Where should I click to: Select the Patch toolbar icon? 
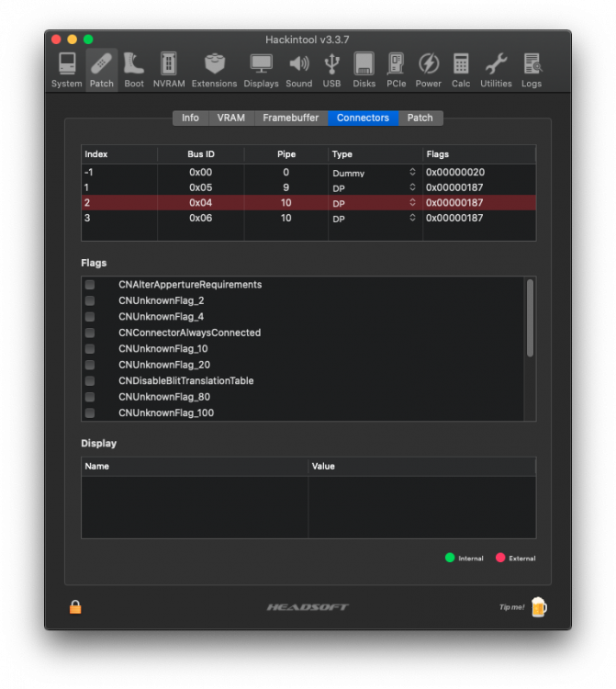tap(101, 70)
